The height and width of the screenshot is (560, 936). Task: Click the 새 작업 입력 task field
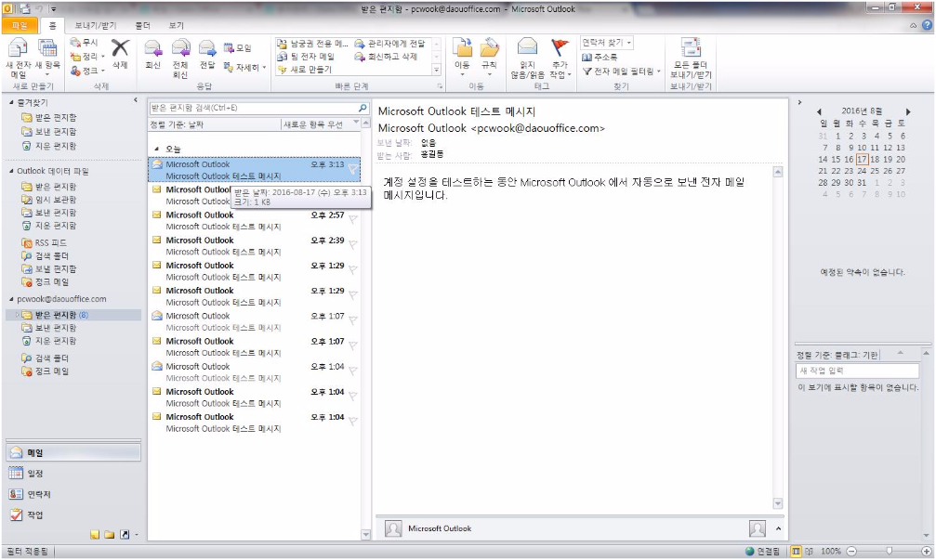pos(857,371)
